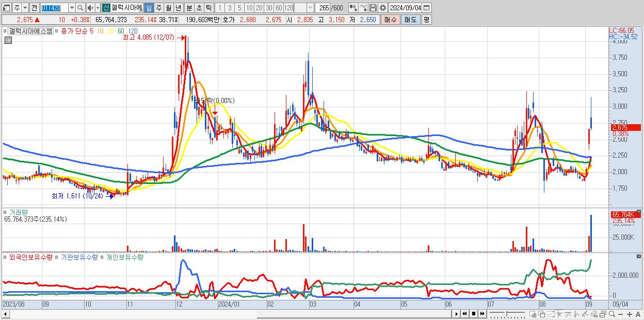Click the stock code input field 011420
The image size is (644, 320).
pos(54,8)
